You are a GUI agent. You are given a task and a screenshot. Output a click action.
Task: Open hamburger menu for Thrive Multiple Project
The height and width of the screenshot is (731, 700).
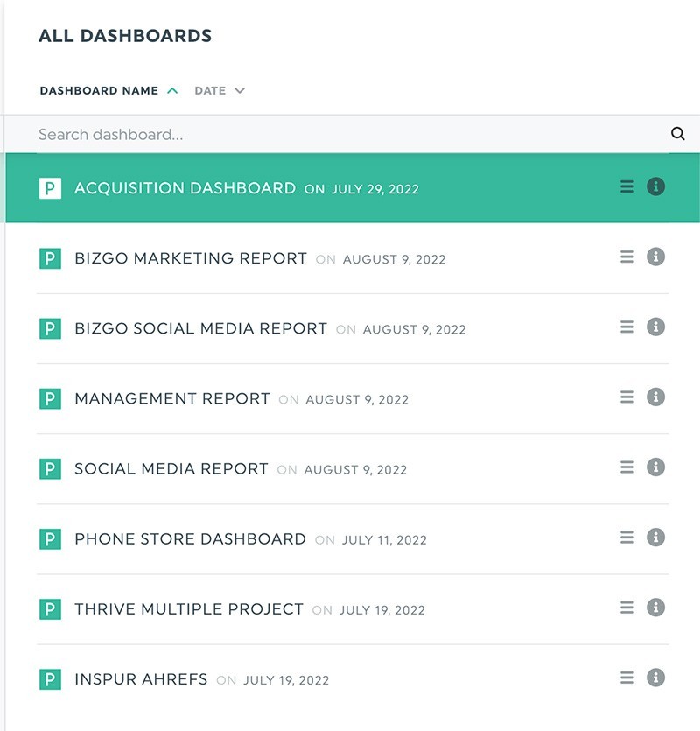point(626,608)
